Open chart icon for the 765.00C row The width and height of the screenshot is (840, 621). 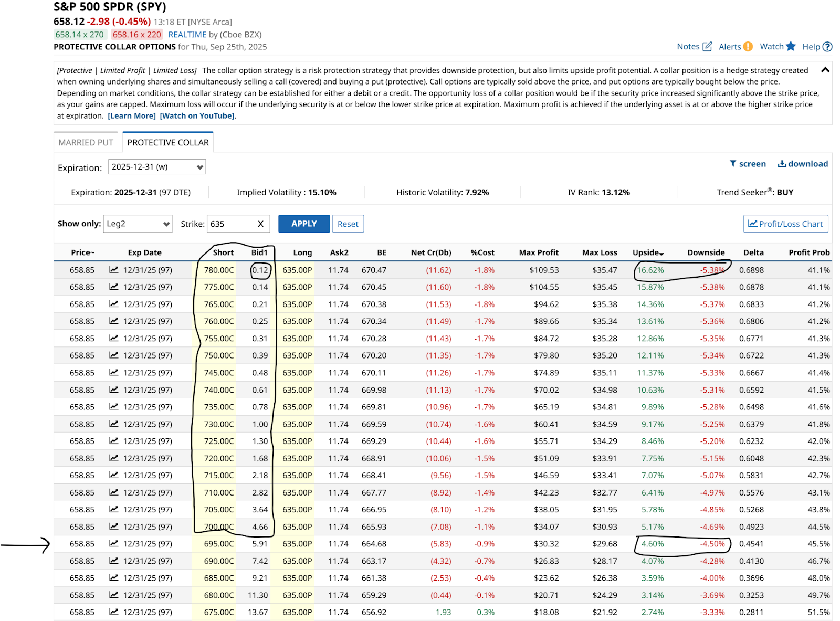click(113, 304)
